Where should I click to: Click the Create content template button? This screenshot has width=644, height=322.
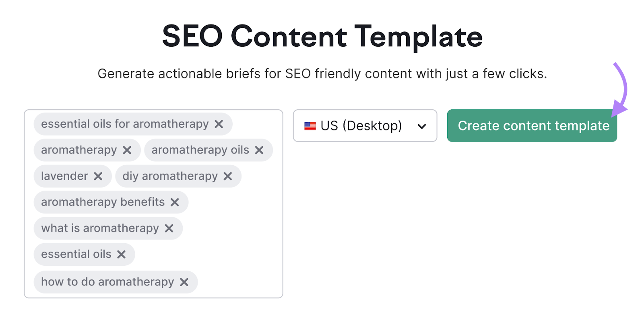tap(531, 126)
